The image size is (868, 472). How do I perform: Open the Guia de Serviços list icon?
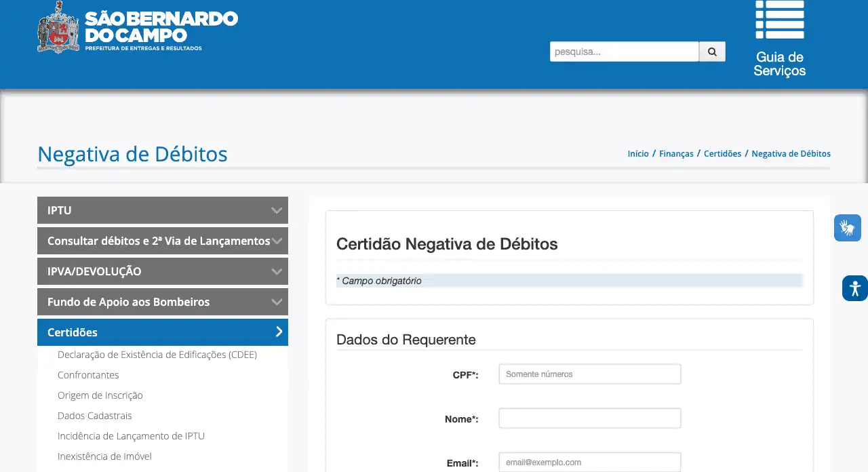point(780,20)
